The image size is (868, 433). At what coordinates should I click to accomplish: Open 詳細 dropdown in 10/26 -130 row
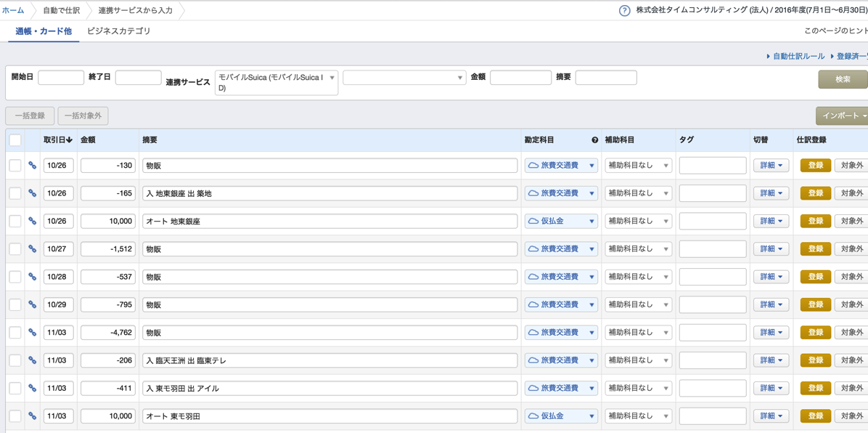(x=771, y=165)
